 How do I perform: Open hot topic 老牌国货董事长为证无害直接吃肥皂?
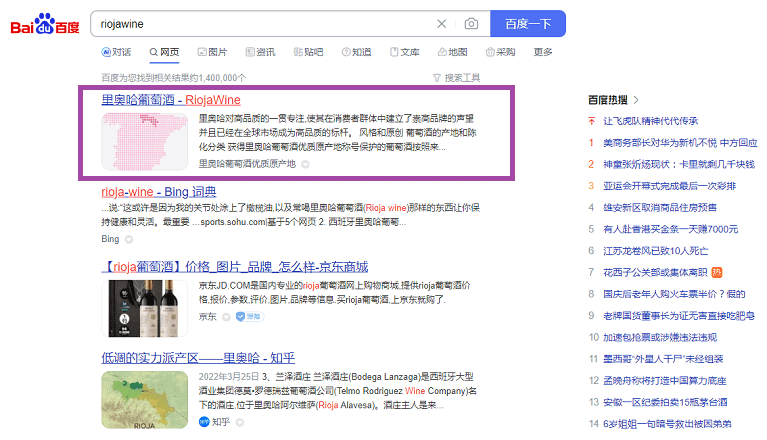pos(679,316)
